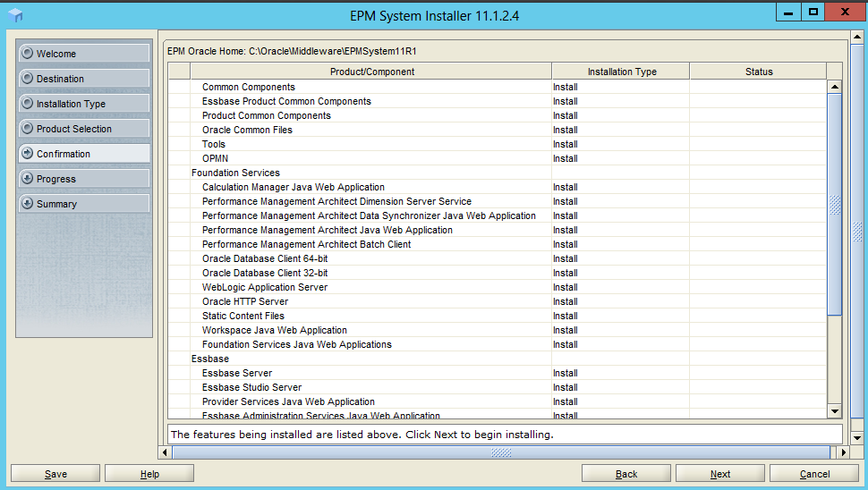Click the horizontal scrollbar thumb
The image size is (868, 490).
point(501,452)
